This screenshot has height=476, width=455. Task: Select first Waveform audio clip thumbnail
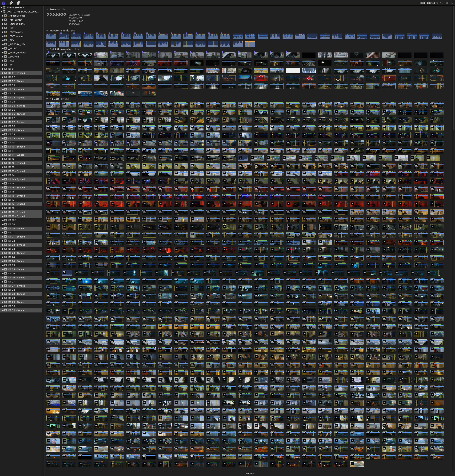[x=51, y=36]
